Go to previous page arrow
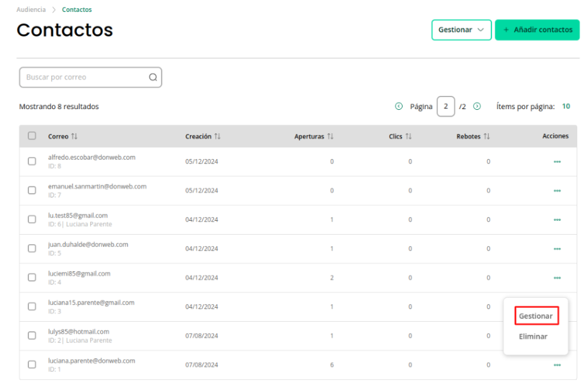This screenshot has width=588, height=388. (399, 107)
